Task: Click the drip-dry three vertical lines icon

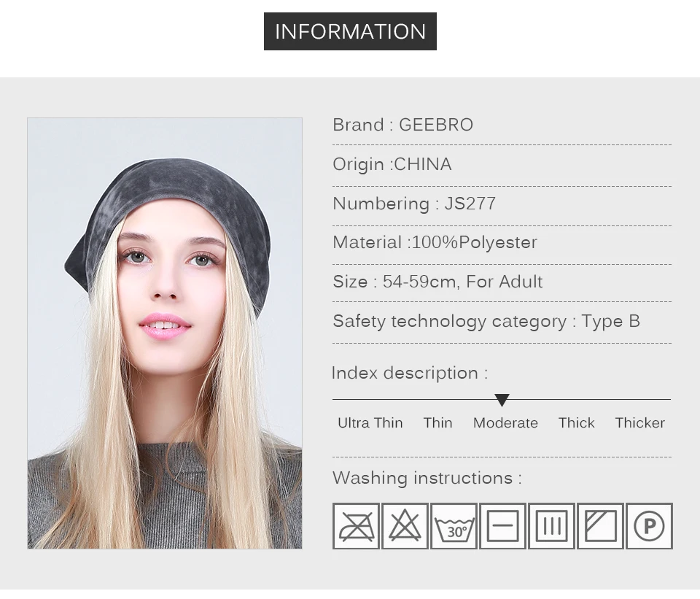Action: pyautogui.click(x=551, y=526)
